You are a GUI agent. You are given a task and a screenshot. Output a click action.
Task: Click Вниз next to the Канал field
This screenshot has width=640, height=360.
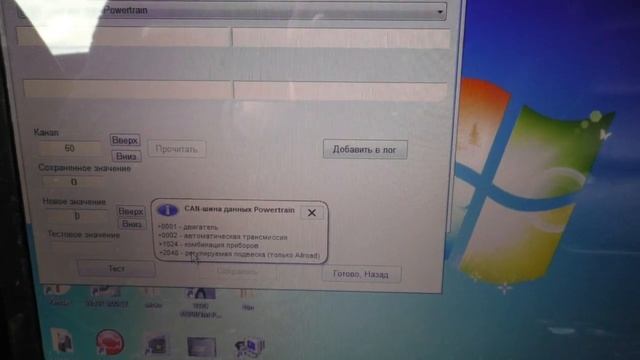click(x=126, y=156)
